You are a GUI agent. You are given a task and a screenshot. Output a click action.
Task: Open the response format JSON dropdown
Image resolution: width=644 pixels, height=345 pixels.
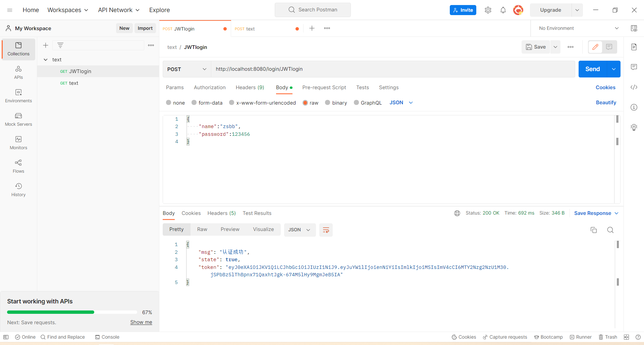300,230
